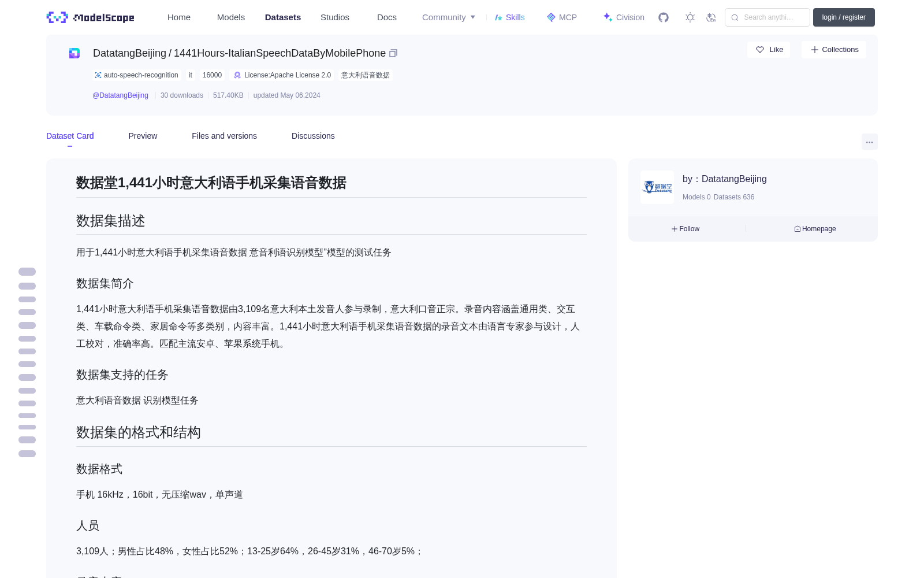Open the Files and versions tab

[224, 136]
